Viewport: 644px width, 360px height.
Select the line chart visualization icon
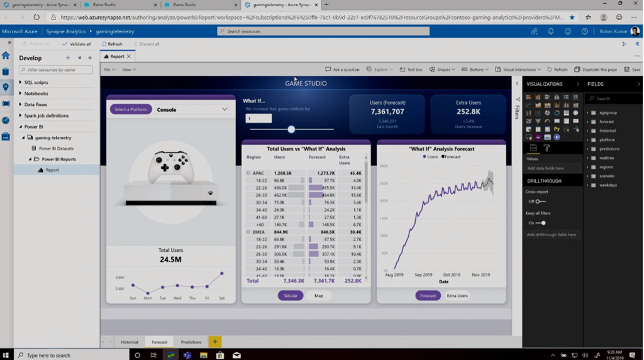click(x=528, y=105)
